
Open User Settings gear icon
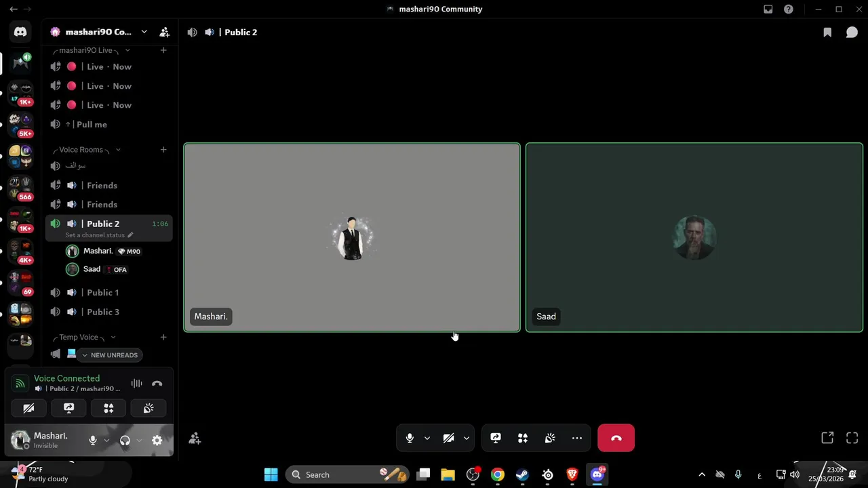coord(157,441)
